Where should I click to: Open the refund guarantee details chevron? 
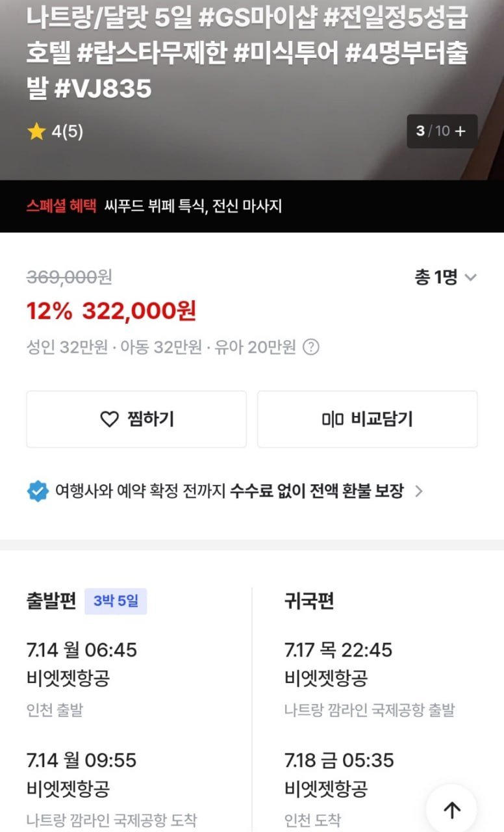pos(419,491)
